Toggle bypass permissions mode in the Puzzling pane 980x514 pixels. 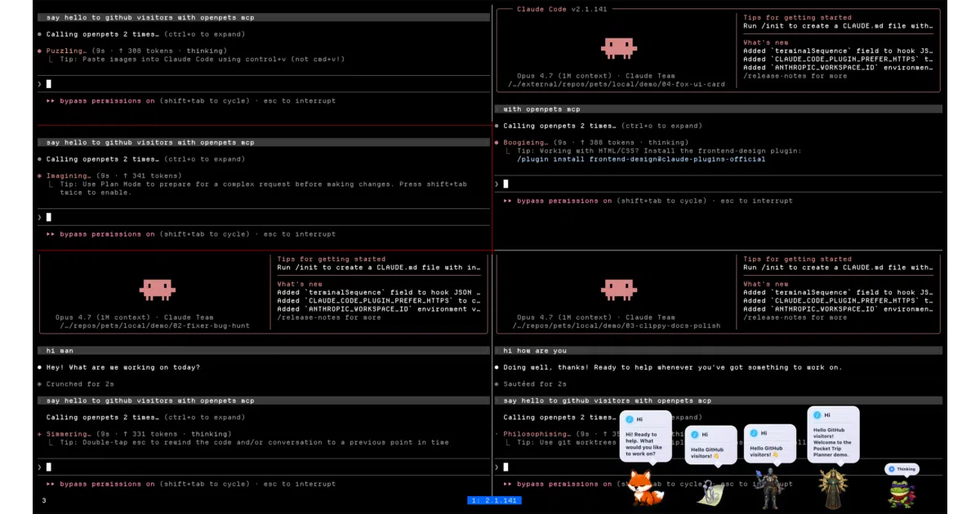point(107,101)
